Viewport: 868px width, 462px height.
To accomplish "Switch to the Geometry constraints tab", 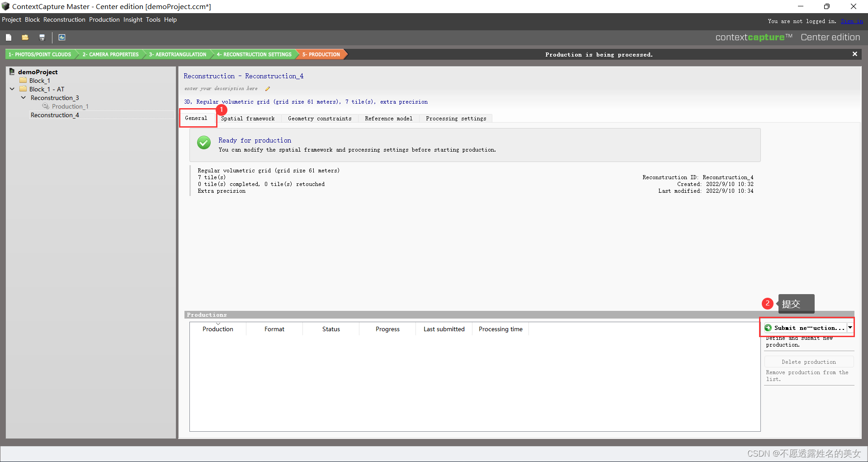I will [320, 119].
